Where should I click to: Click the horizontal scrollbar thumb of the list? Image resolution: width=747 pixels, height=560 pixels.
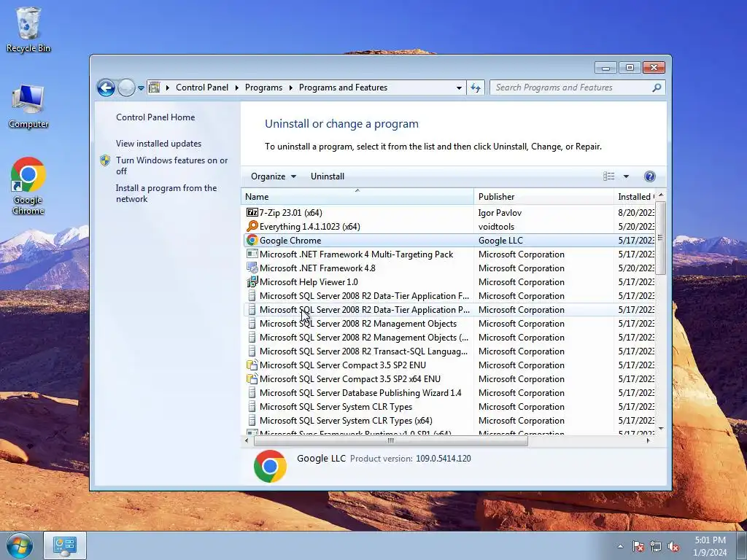391,441
